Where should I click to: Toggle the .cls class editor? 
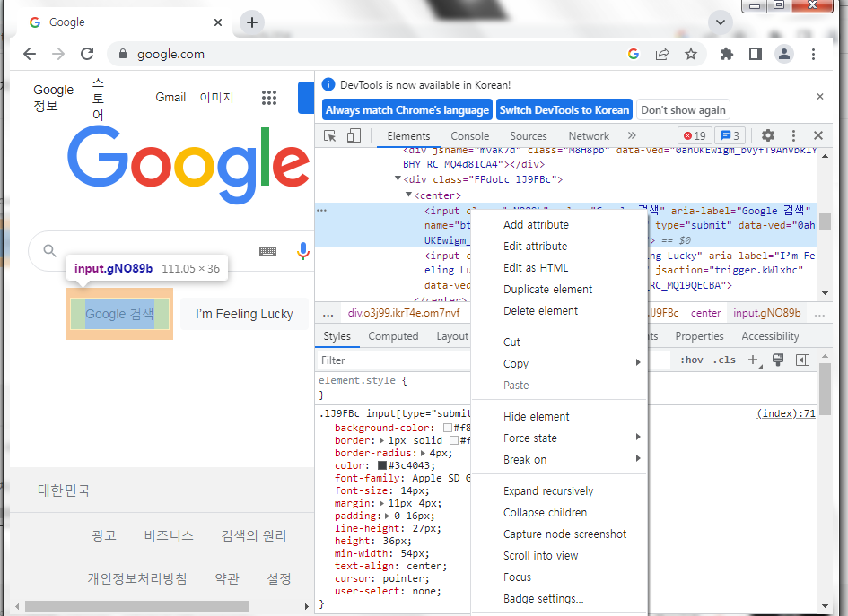click(x=724, y=360)
